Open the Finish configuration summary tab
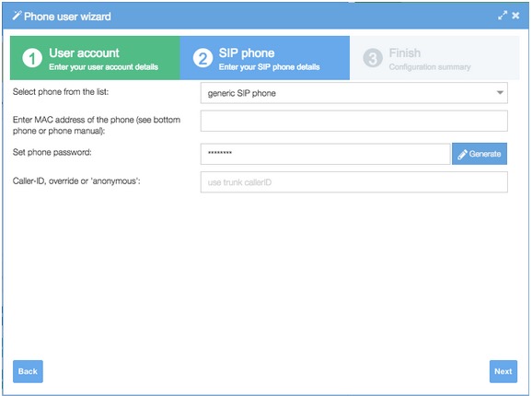 434,58
